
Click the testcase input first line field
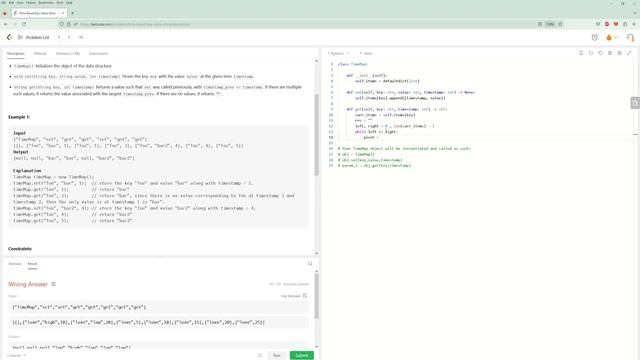point(158,307)
